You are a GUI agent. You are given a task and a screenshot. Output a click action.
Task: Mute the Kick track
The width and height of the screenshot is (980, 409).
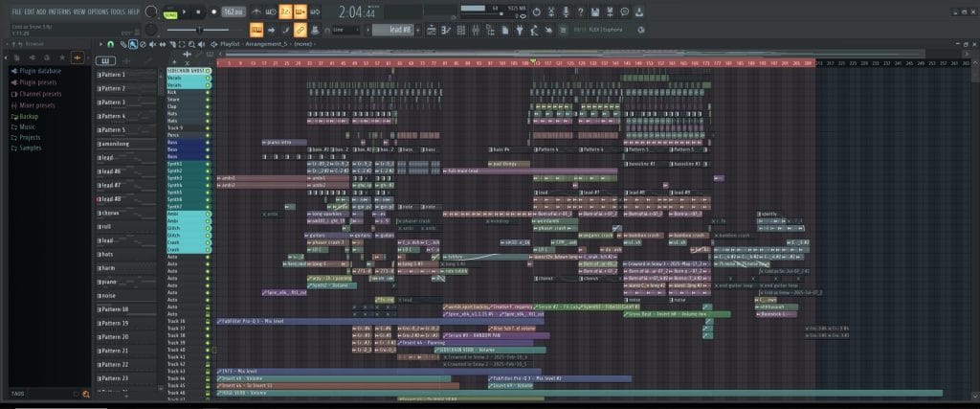208,92
